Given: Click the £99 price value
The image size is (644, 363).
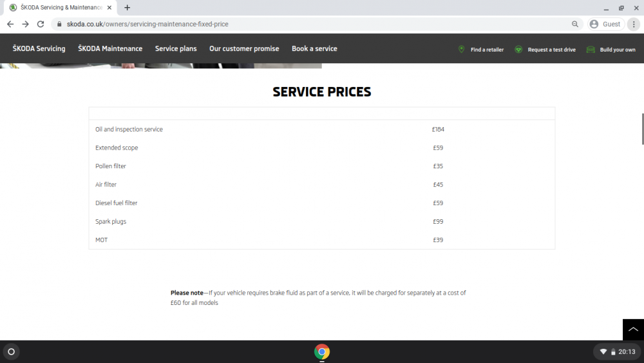Looking at the screenshot, I should pyautogui.click(x=438, y=221).
